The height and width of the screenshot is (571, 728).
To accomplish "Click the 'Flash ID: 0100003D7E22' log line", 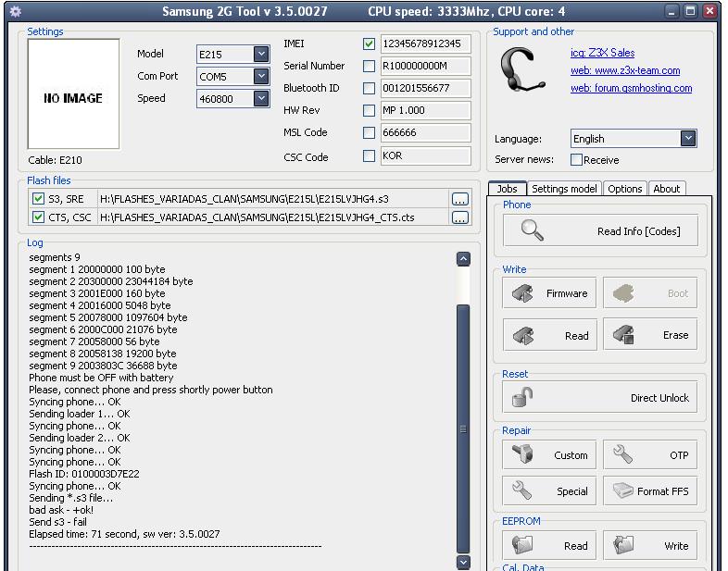I will [x=84, y=474].
